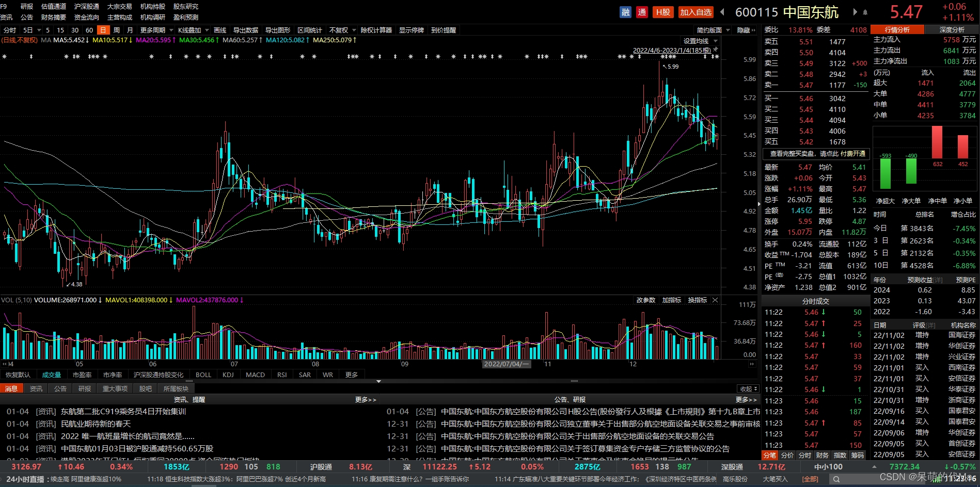Image resolution: width=980 pixels, height=487 pixels.
Task: Click 除权计算器 calculator button
Action: 376,30
